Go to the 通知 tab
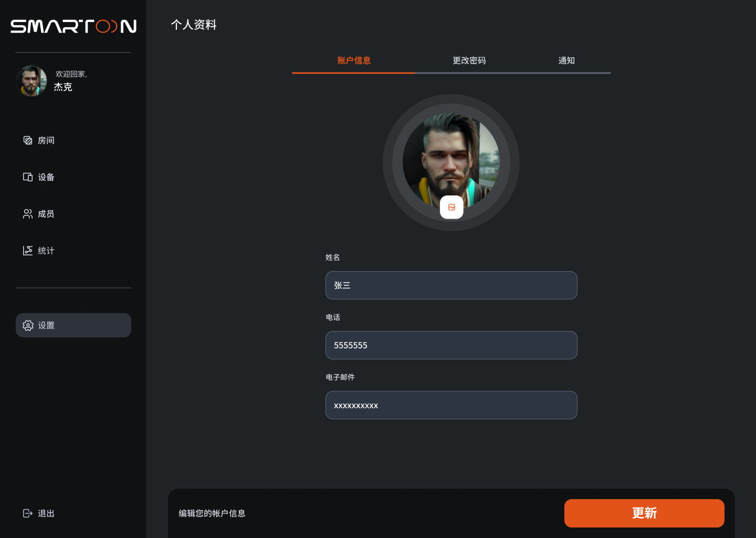 point(566,60)
